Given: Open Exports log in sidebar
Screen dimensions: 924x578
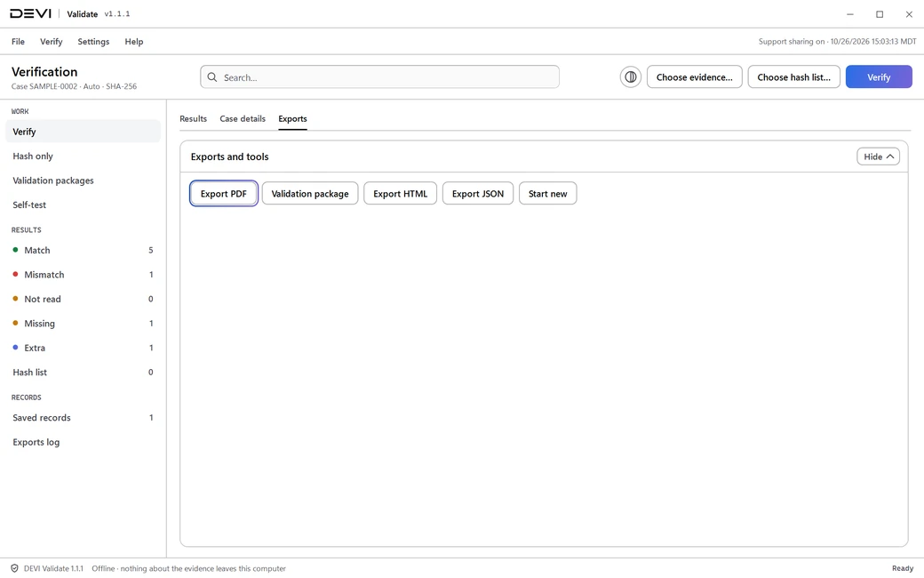Looking at the screenshot, I should pyautogui.click(x=84, y=442).
